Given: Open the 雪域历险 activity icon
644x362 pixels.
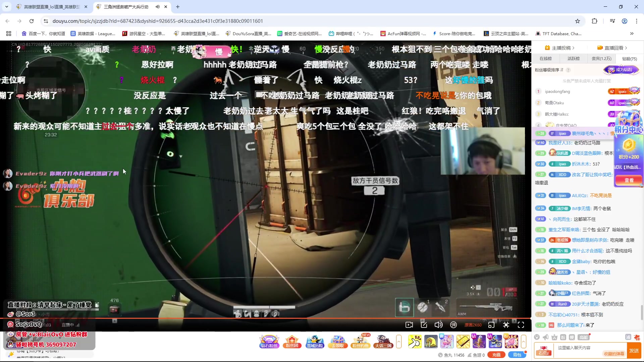Looking at the screenshot, I should 315,342.
